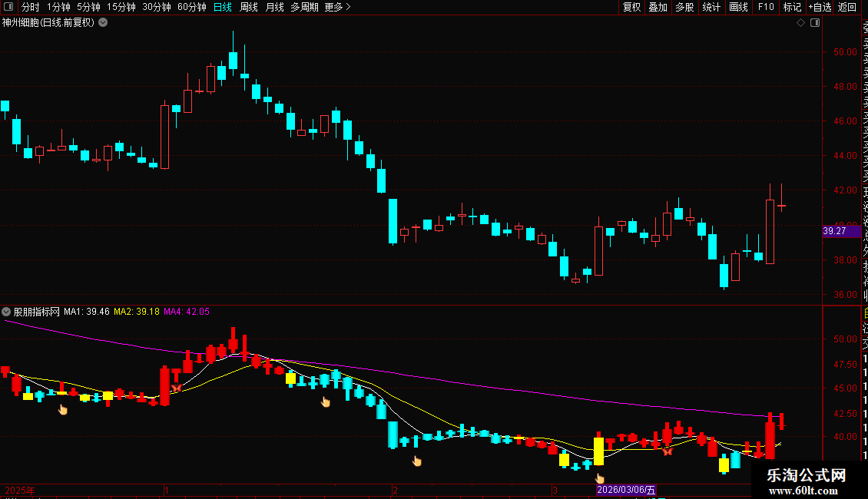Click the 50.00 price axis label of main chart
Image resolution: width=868 pixels, height=499 pixels.
[x=845, y=52]
